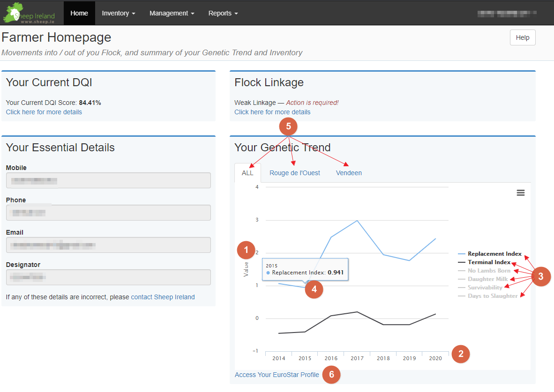The height and width of the screenshot is (392, 554).
Task: Toggle Replacement Index series in legend
Action: click(x=490, y=253)
